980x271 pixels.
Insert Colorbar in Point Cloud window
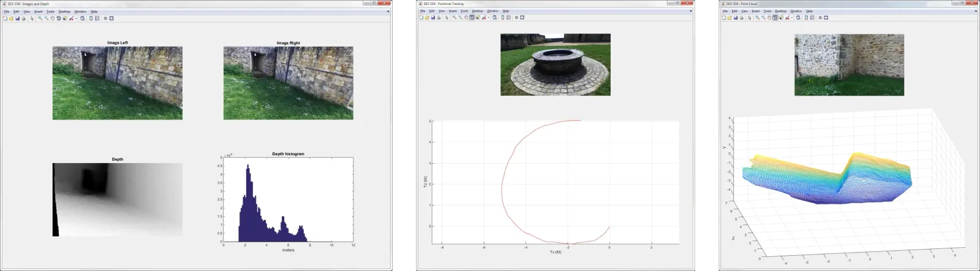click(806, 18)
